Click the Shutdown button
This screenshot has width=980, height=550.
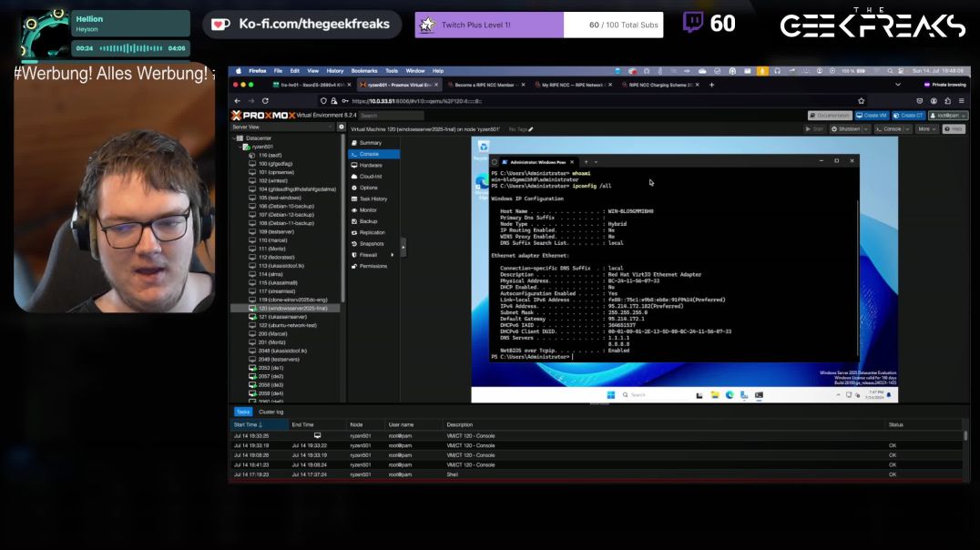[845, 129]
